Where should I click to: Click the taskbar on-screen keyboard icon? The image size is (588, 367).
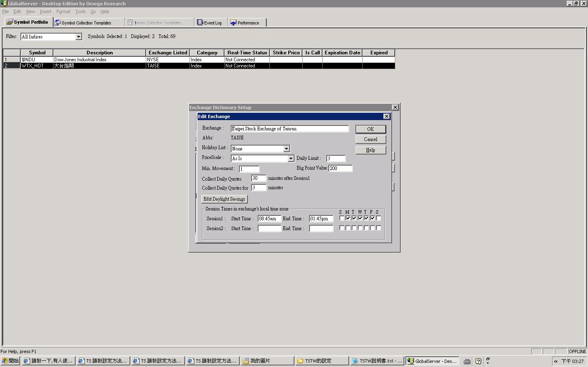click(x=467, y=361)
